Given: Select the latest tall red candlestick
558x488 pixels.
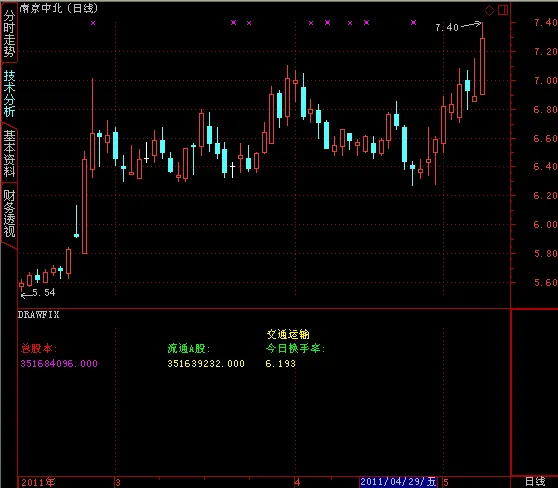Looking at the screenshot, I should [483, 66].
